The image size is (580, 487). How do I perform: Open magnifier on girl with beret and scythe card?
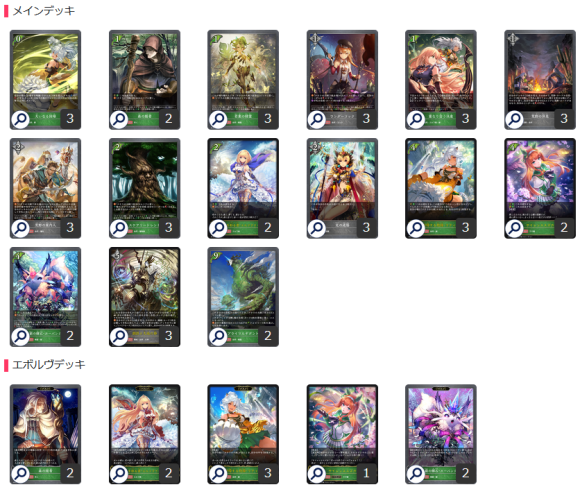tap(317, 119)
